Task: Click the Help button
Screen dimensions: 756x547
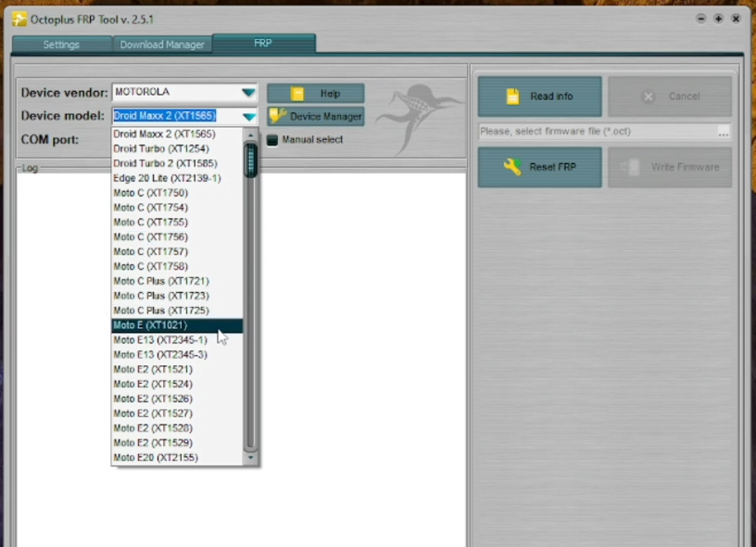Action: (x=316, y=94)
